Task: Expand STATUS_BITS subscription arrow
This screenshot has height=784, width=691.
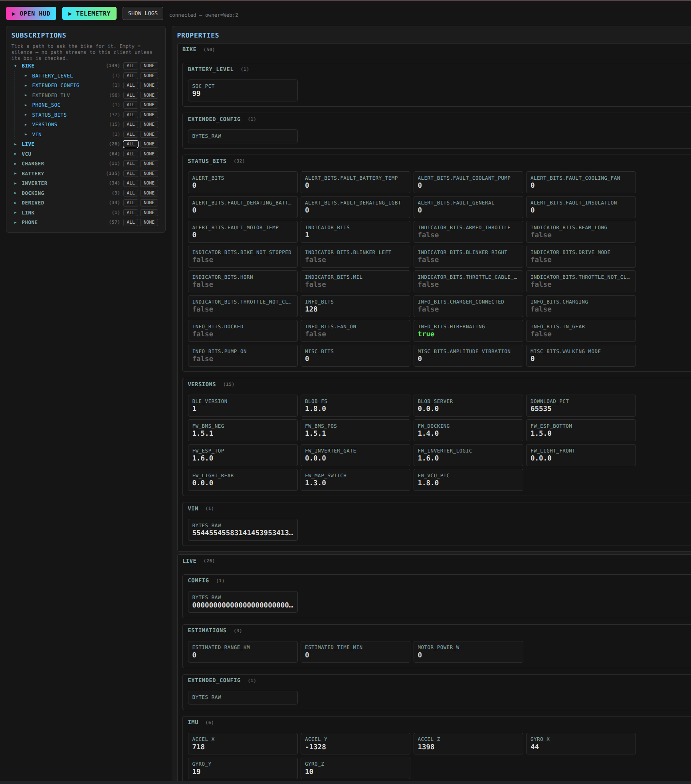Action: pyautogui.click(x=26, y=115)
